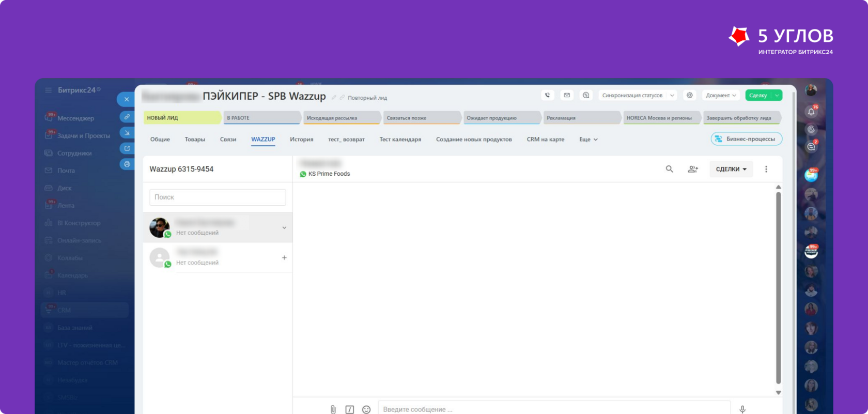Screen dimensions: 868x414
Task: Search messages with magnifier icon in chat
Action: (x=669, y=169)
